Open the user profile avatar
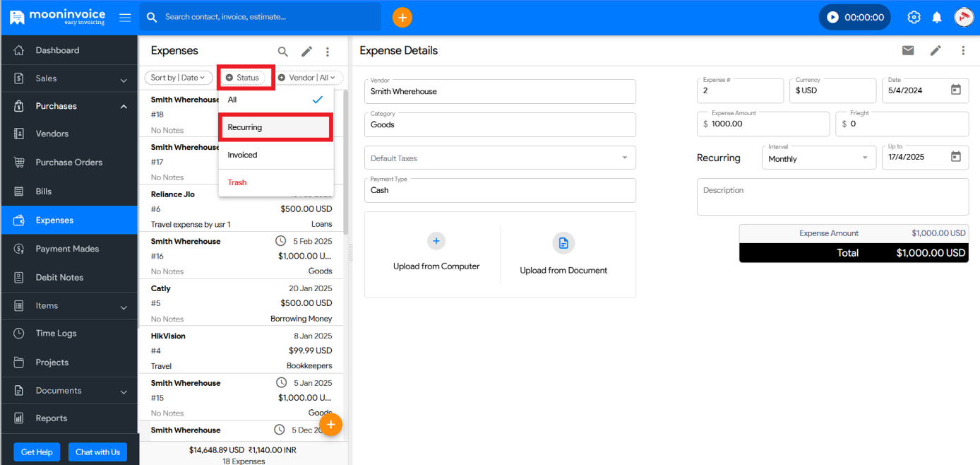This screenshot has width=980, height=465. click(964, 17)
